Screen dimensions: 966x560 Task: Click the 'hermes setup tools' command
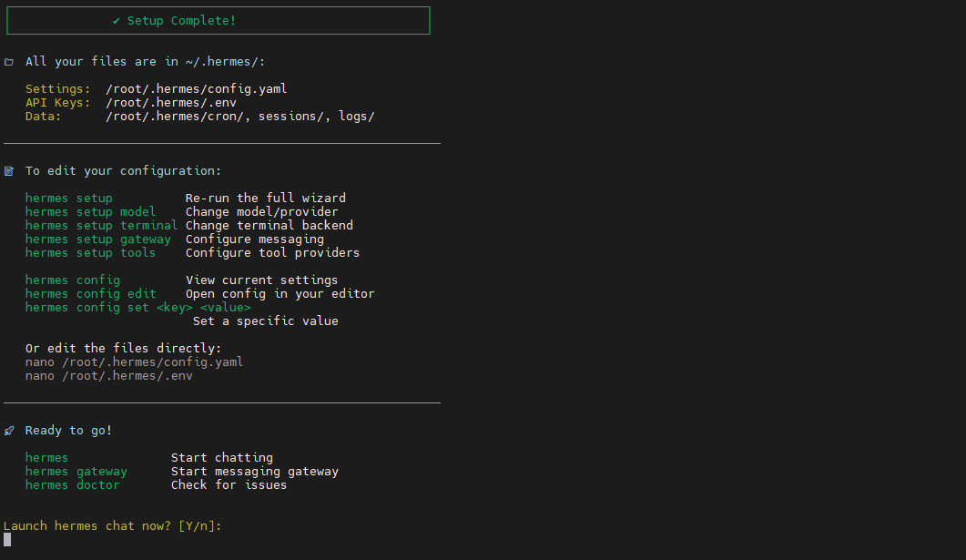coord(90,252)
